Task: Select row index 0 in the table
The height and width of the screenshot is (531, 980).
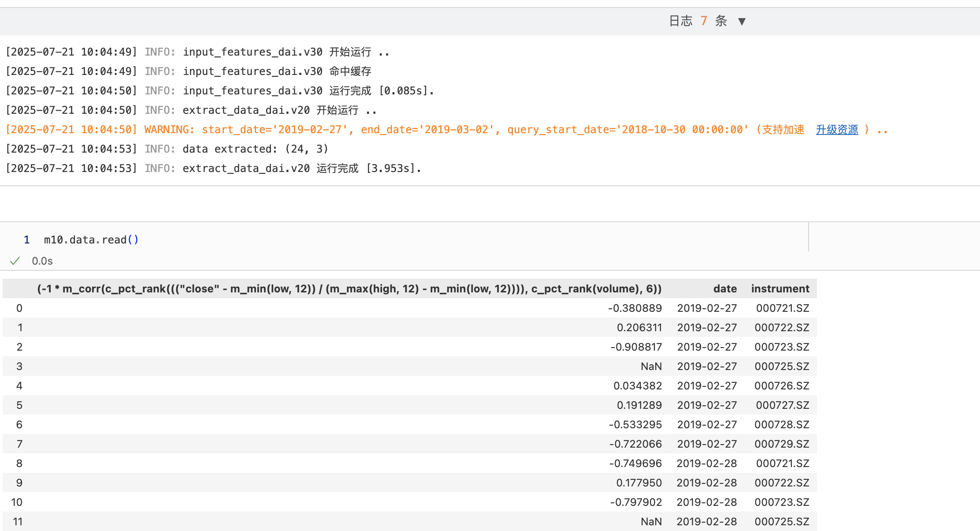Action: 19,308
